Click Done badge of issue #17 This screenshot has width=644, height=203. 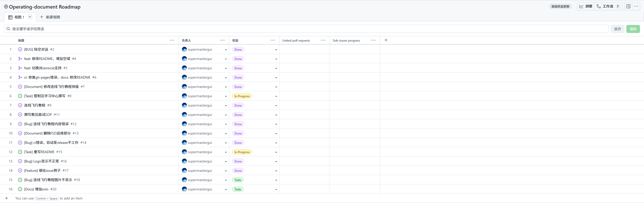(238, 171)
